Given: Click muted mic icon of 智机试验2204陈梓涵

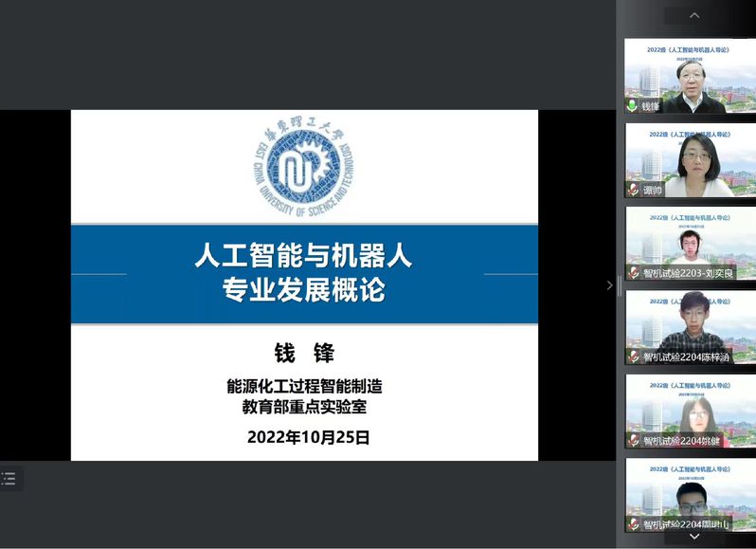Looking at the screenshot, I should (x=633, y=357).
